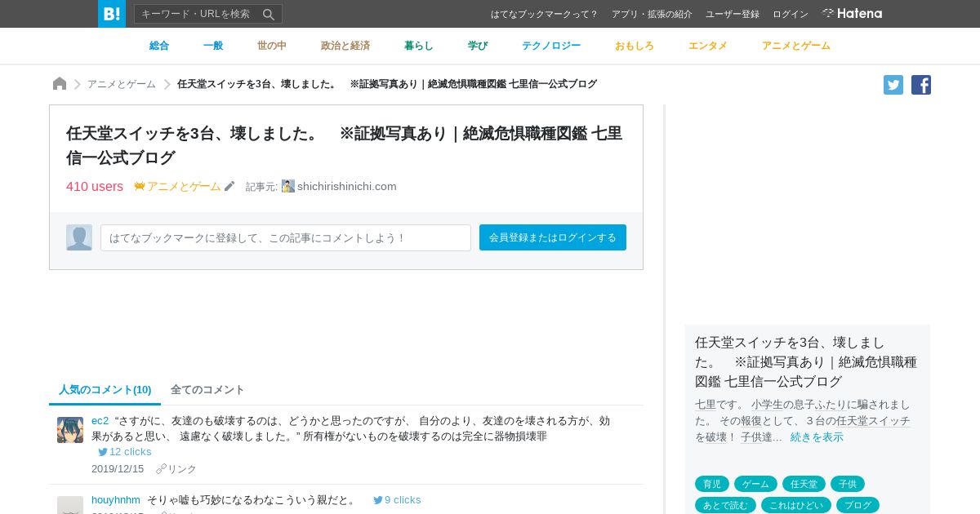980x514 pixels.
Task: Open the Hatena logo link
Action: point(852,14)
